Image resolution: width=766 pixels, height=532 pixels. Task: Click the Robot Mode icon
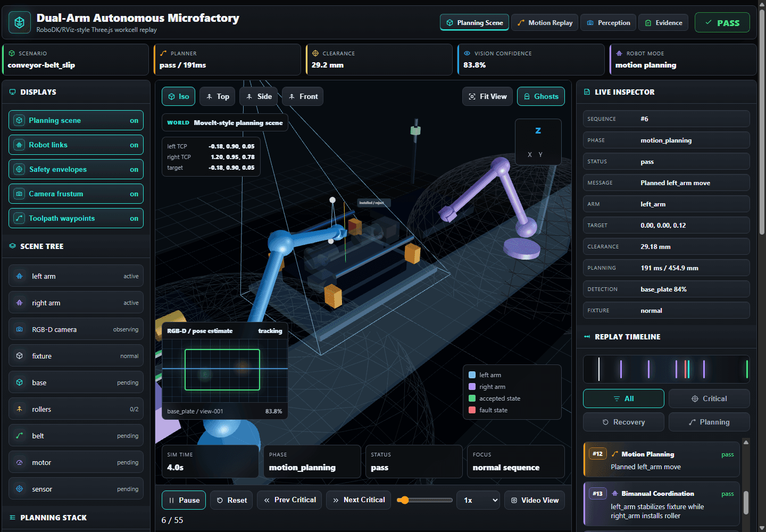pos(619,53)
